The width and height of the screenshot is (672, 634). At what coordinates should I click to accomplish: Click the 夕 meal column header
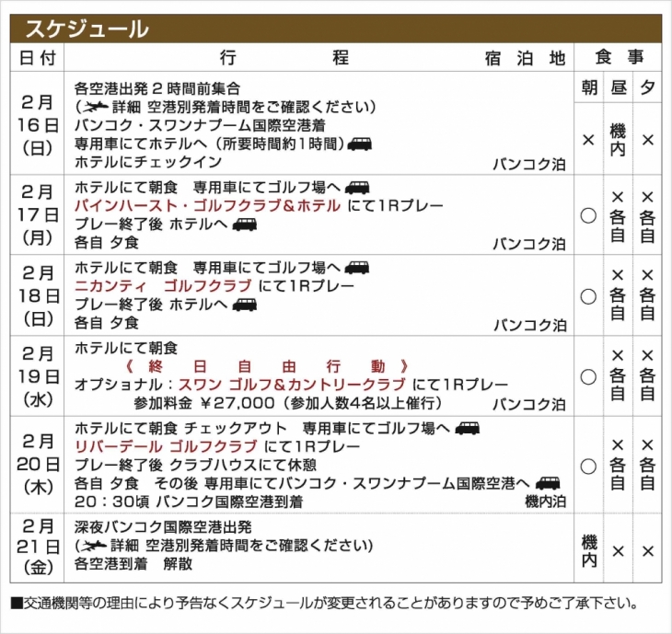647,87
